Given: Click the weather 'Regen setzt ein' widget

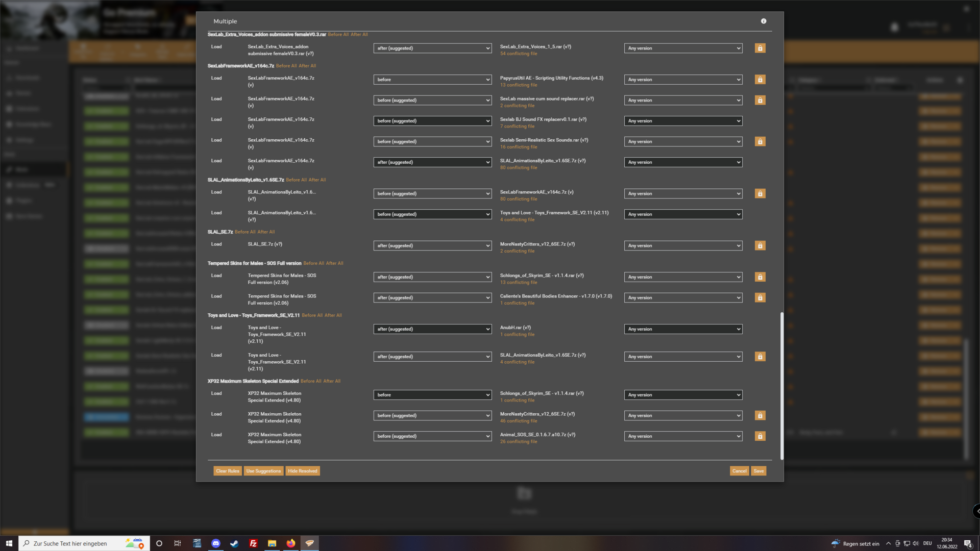Looking at the screenshot, I should click(855, 543).
